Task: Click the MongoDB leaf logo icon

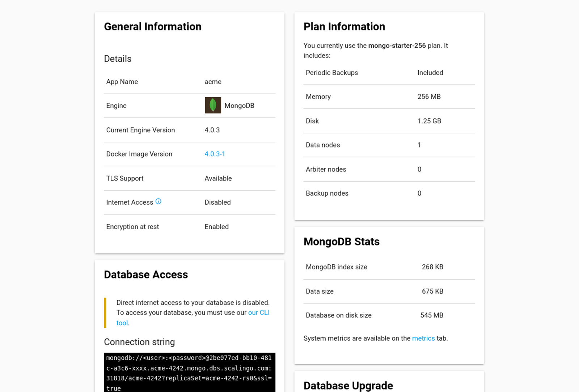Action: point(213,105)
